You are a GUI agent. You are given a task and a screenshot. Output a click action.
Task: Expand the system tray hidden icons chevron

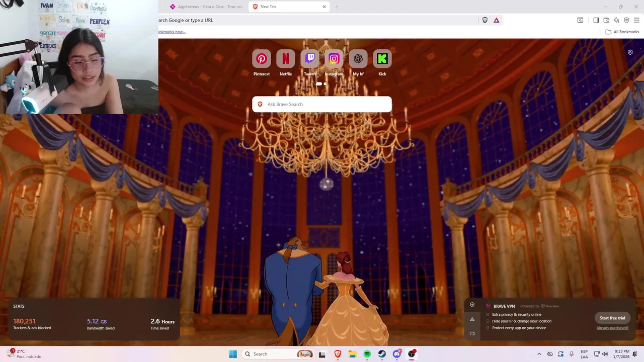(x=539, y=354)
